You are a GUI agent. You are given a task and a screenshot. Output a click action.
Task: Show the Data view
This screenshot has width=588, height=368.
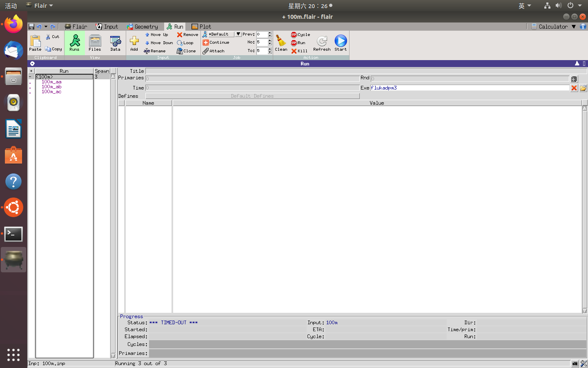point(115,43)
